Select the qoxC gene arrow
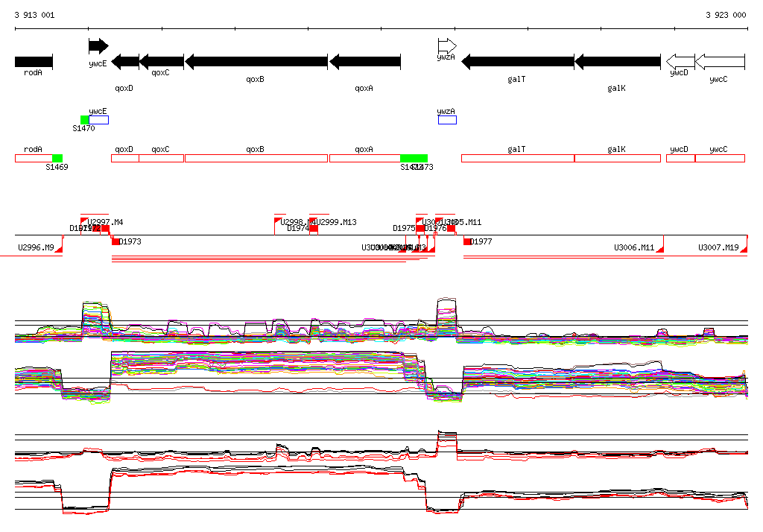763x532 pixels. click(162, 62)
